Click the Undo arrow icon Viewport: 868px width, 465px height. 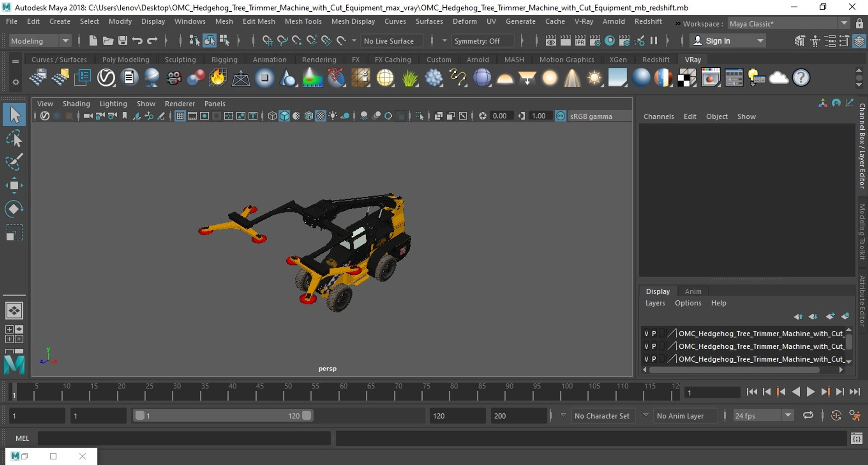(x=137, y=41)
